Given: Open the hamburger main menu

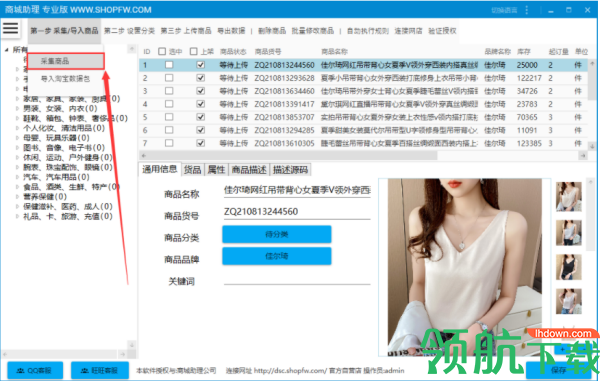Looking at the screenshot, I should click(x=10, y=28).
